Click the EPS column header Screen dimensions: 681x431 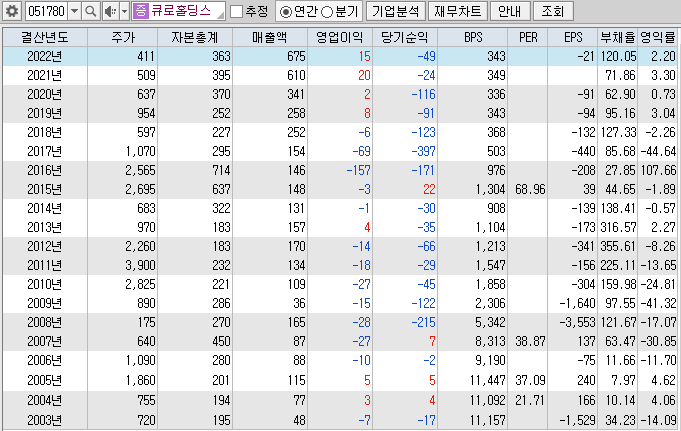573,37
